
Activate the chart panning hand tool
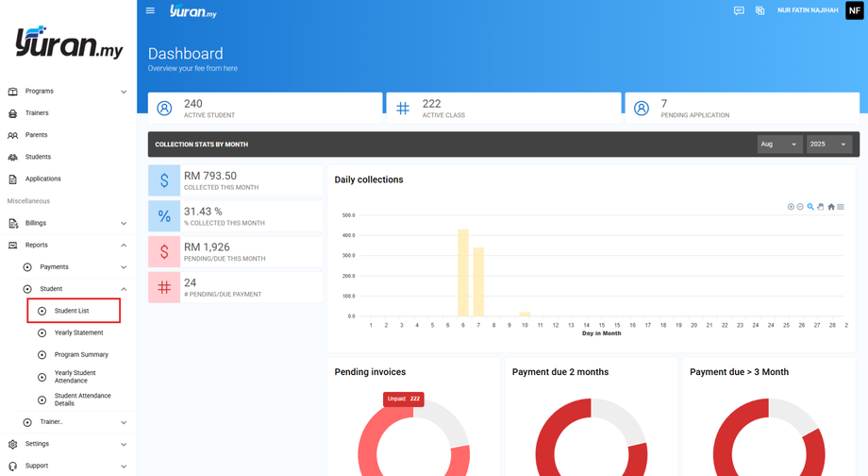(x=821, y=207)
